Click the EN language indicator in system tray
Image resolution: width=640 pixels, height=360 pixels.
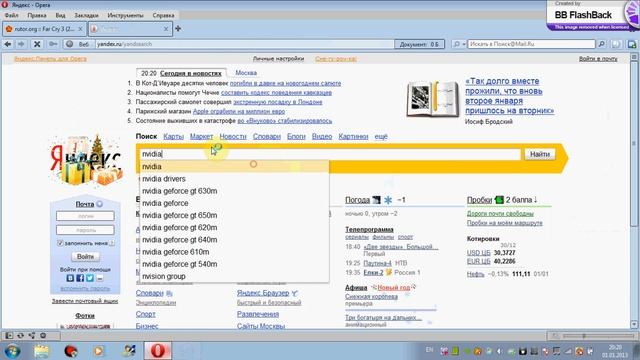[429, 350]
